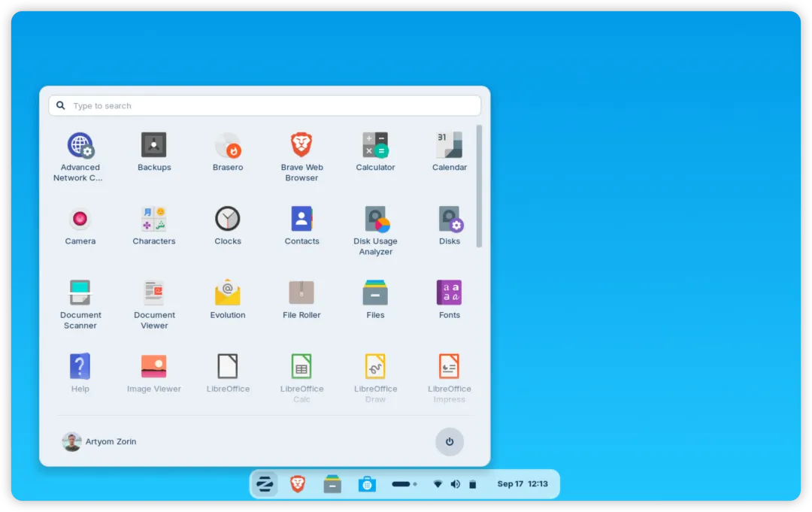This screenshot has width=812, height=512.
Task: Click the app grid scrollbar
Action: click(479, 186)
